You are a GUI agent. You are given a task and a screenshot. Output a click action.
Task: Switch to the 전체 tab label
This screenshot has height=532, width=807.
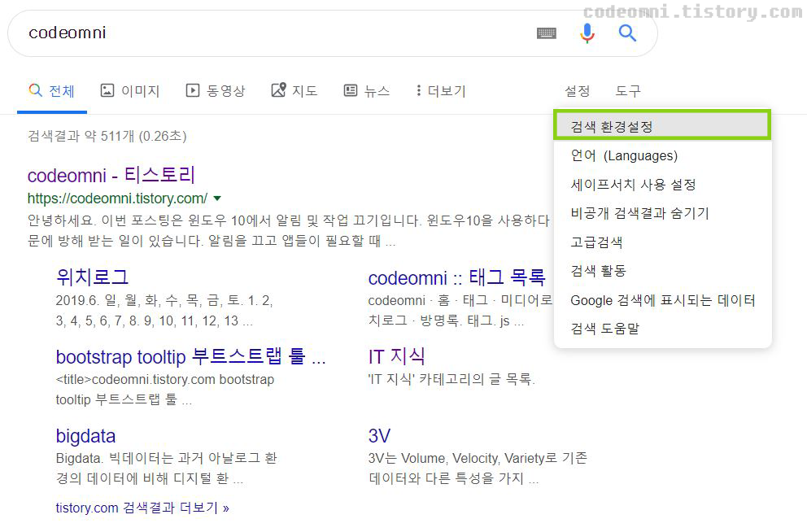point(62,91)
